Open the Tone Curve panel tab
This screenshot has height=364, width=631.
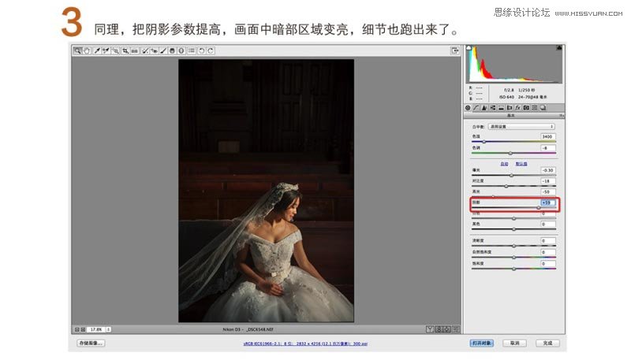coord(476,107)
